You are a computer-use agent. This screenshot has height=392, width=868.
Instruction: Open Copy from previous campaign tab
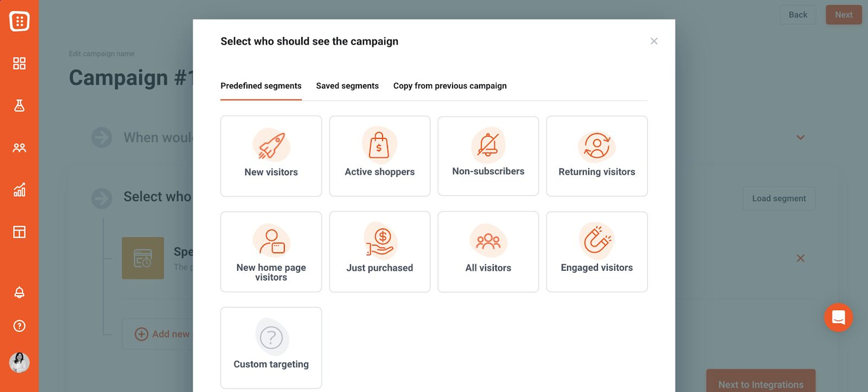click(450, 86)
